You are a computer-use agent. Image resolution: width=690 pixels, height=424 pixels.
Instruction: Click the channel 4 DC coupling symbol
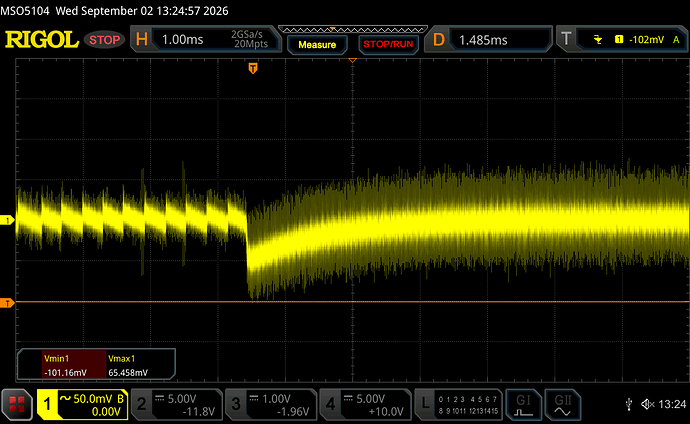pyautogui.click(x=348, y=398)
